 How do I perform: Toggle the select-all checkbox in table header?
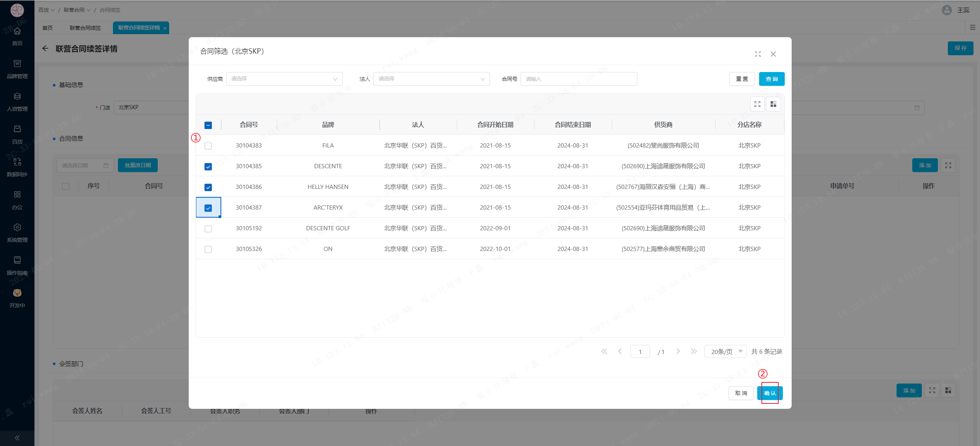(208, 125)
